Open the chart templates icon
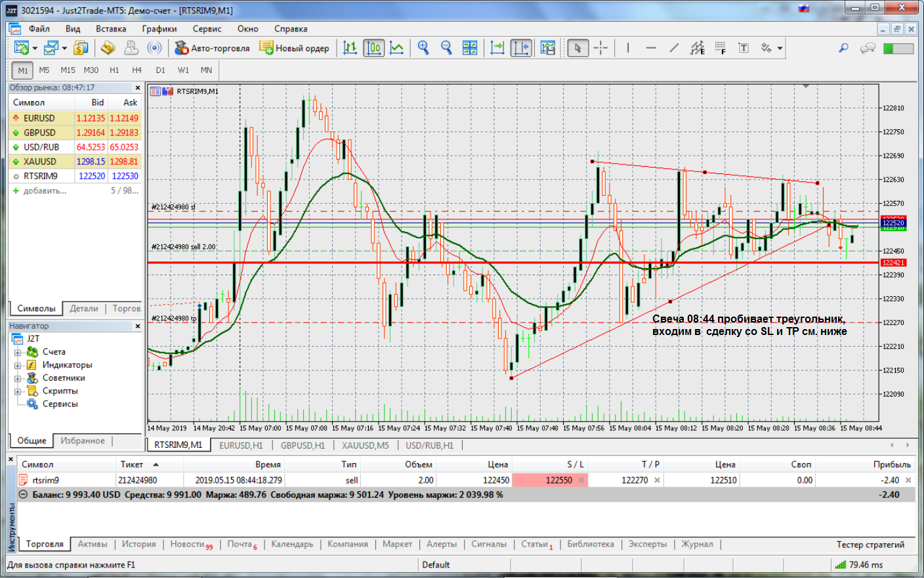The width and height of the screenshot is (924, 578). click(x=547, y=48)
